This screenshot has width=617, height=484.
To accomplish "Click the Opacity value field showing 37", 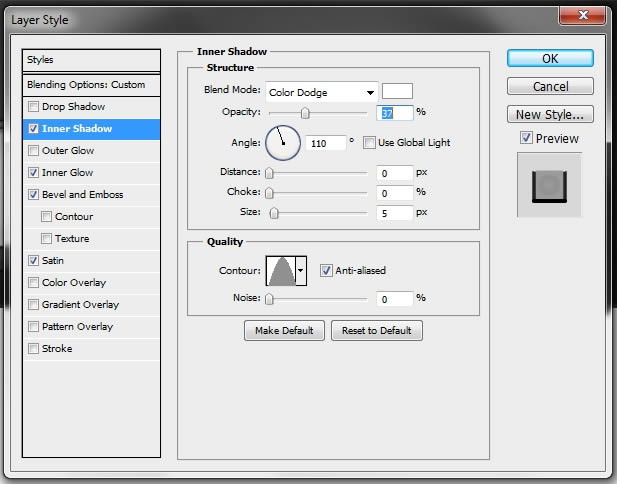I will click(x=395, y=113).
